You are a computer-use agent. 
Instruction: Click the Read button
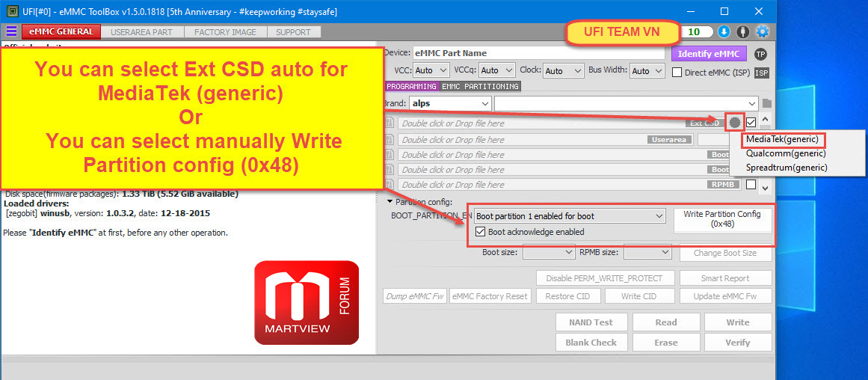[x=666, y=322]
